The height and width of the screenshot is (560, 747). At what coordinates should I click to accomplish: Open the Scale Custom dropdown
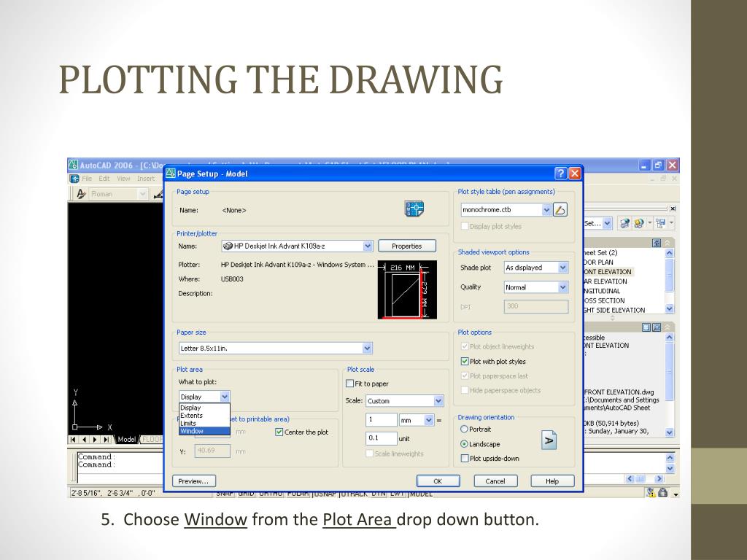438,401
